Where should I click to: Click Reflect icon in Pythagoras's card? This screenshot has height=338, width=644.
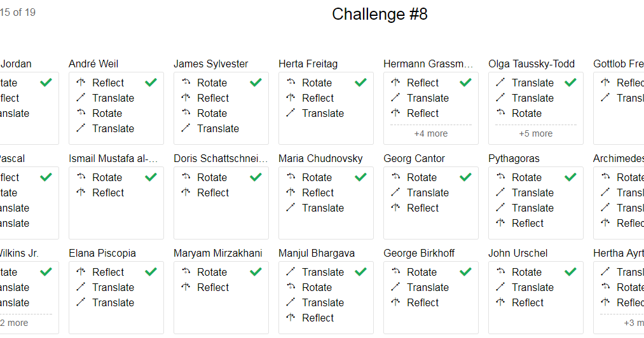(500, 223)
